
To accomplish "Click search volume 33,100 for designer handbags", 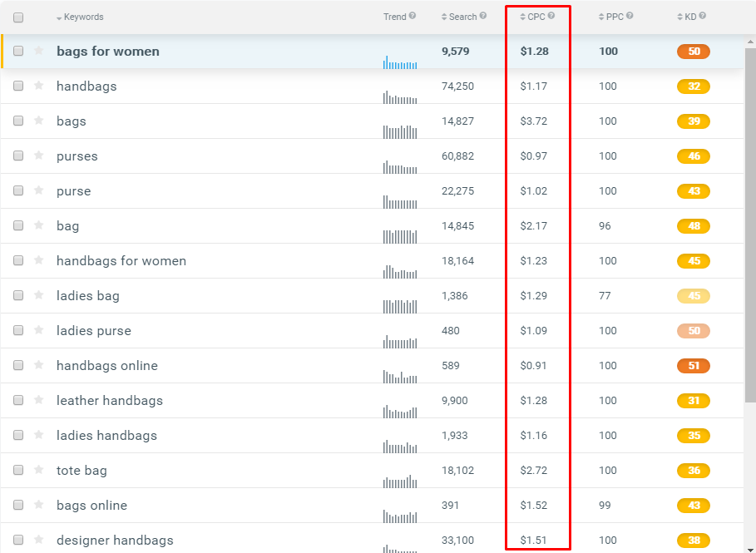I will click(x=457, y=540).
